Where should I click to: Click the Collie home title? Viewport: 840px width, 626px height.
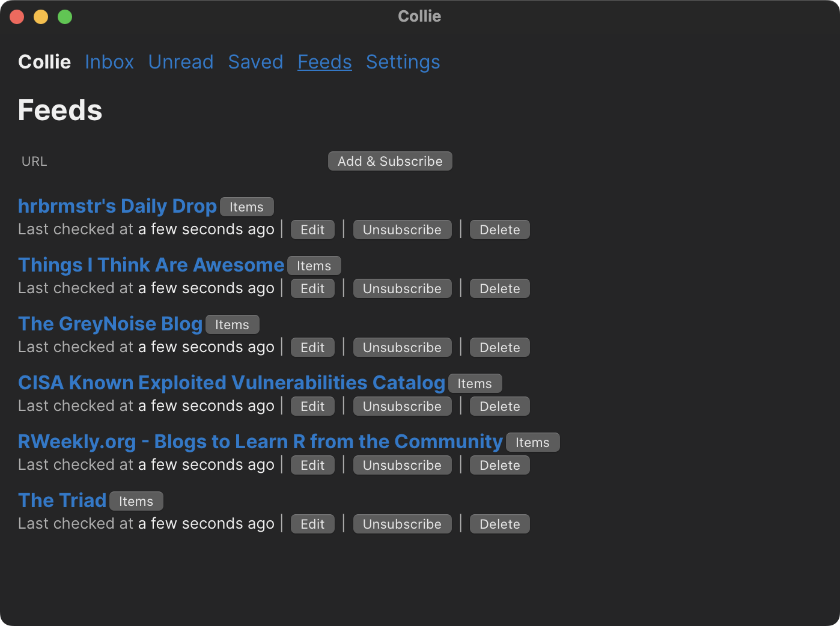44,62
